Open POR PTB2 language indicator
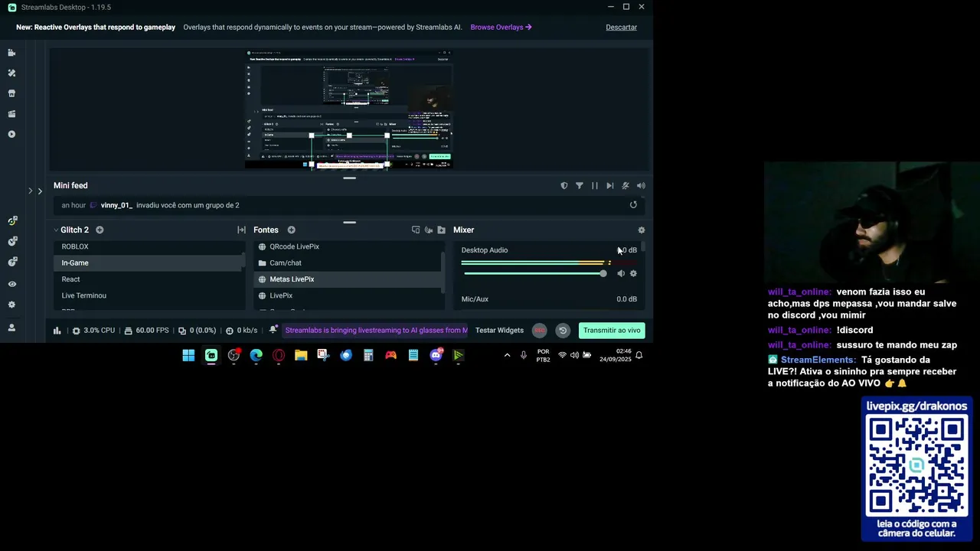The image size is (980, 551). [x=543, y=355]
